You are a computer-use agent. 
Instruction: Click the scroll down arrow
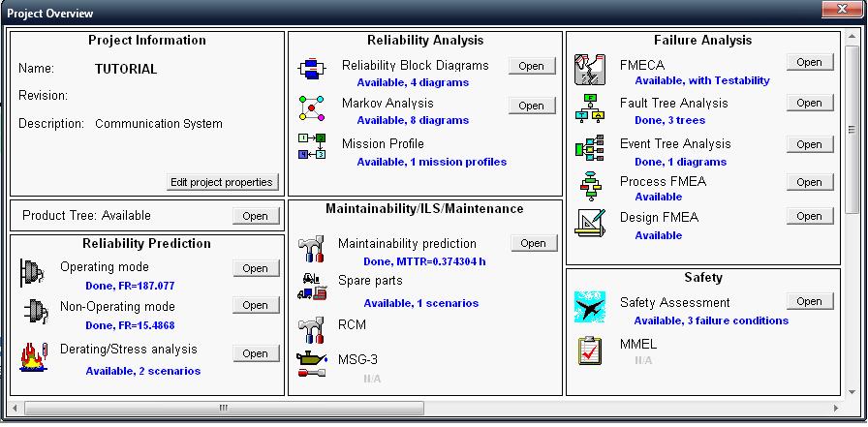852,392
